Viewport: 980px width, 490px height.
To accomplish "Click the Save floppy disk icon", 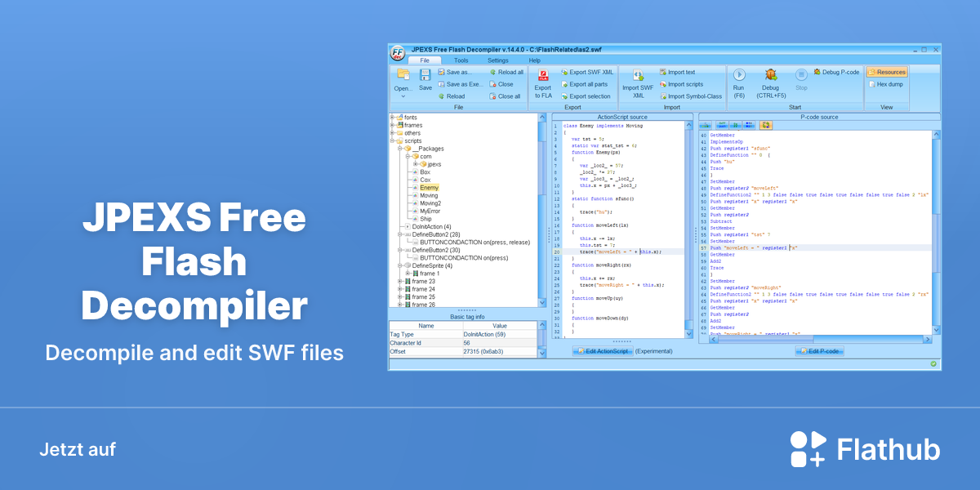I will coord(425,74).
